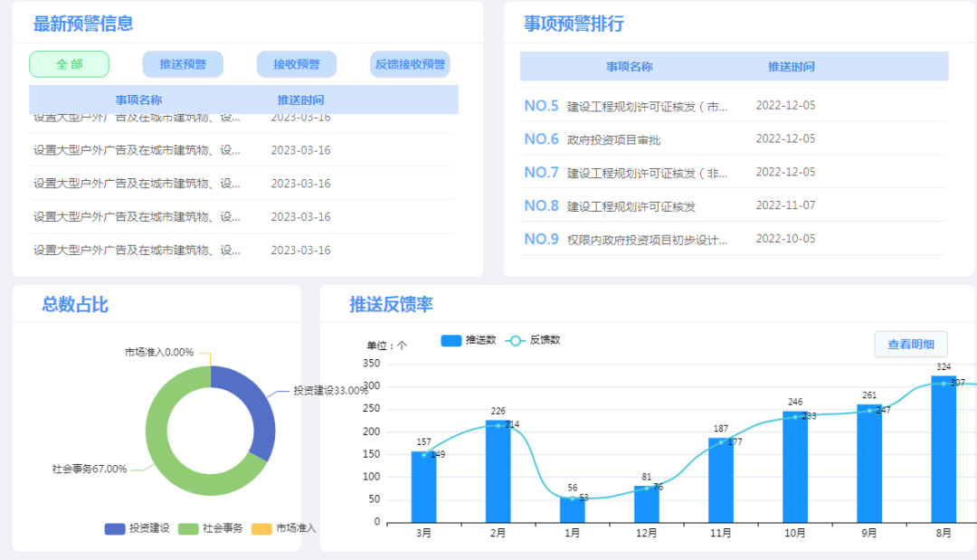Viewport: 977px width, 560px height.
Task: Click the 1月 bar showing 56
Action: tap(572, 510)
